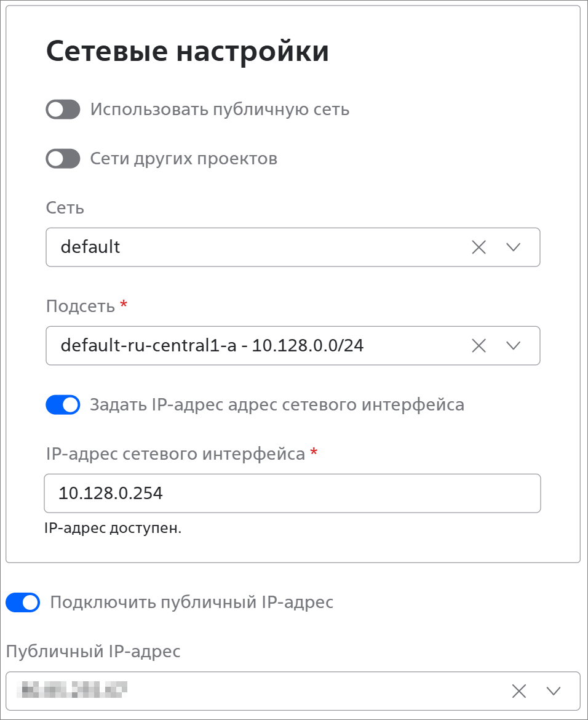Click the 'Сетевые настройки' heading
Image resolution: width=588 pixels, height=720 pixels.
click(188, 52)
